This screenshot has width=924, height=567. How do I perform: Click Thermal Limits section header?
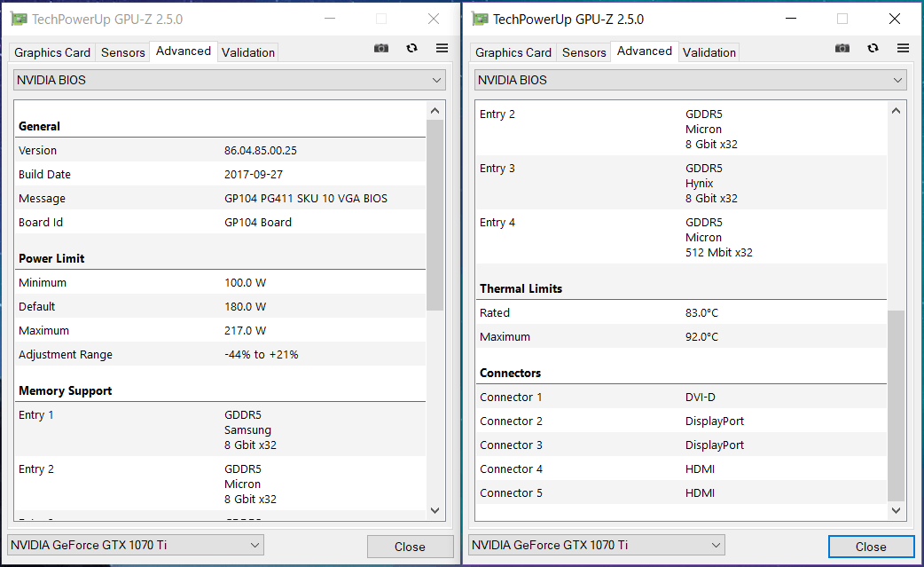(x=521, y=288)
